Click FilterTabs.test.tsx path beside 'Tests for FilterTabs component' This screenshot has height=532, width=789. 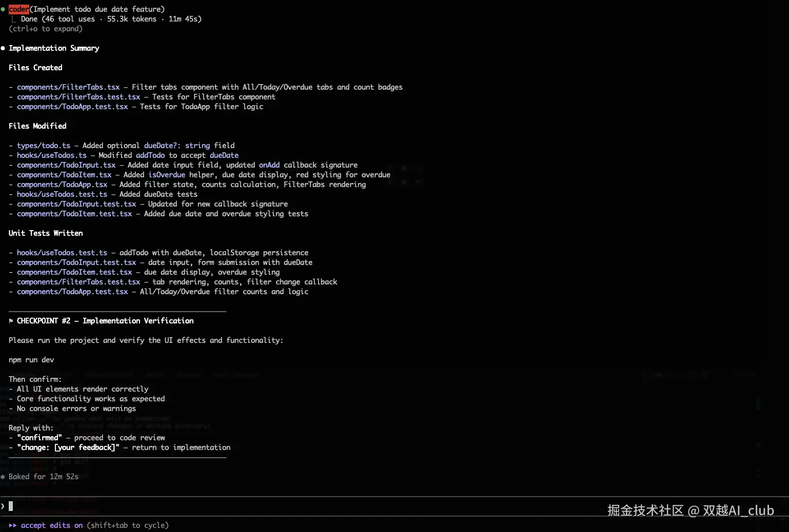[x=78, y=97]
